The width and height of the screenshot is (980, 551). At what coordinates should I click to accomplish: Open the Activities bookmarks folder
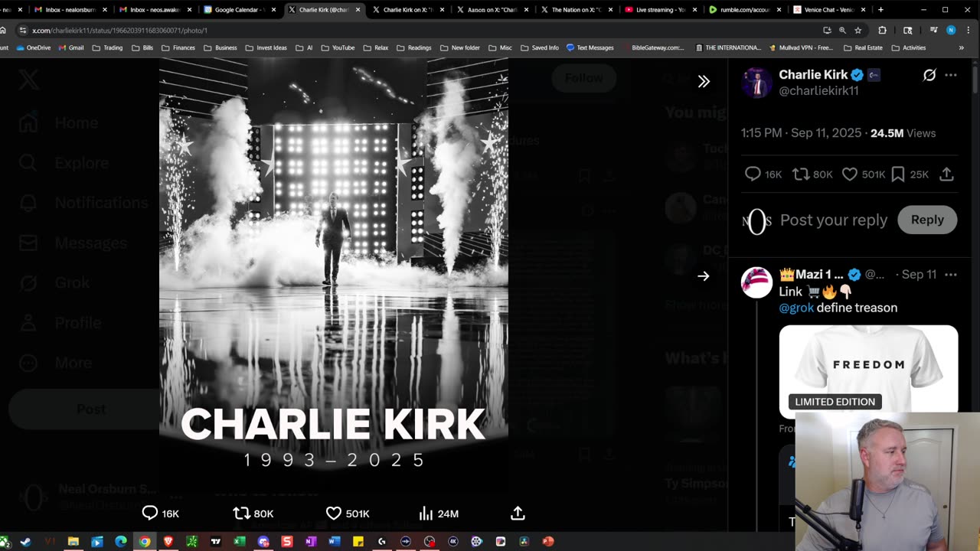pos(908,47)
